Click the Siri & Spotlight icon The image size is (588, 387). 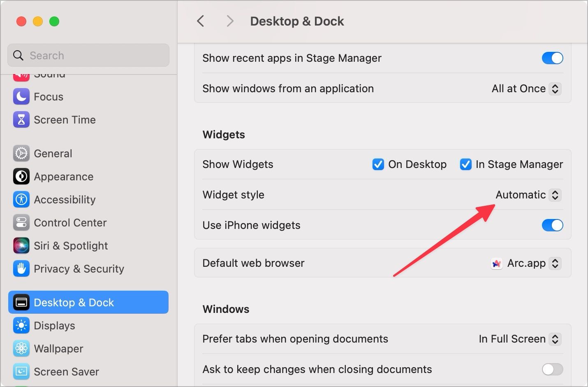(x=21, y=246)
